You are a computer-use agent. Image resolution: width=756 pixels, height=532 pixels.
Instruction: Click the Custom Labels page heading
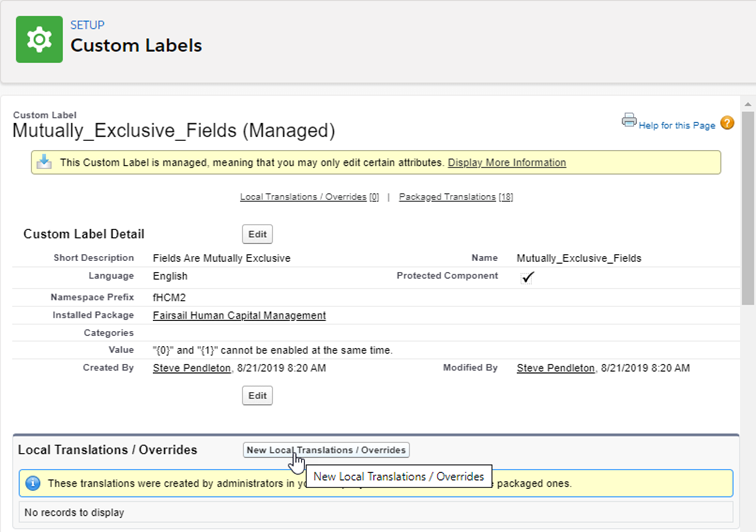(x=136, y=46)
